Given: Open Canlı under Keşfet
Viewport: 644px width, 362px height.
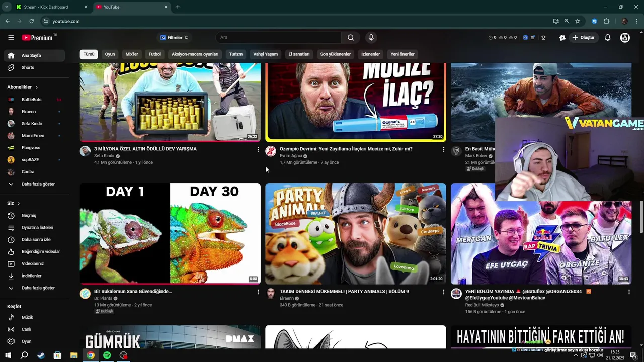Looking at the screenshot, I should click(35, 329).
